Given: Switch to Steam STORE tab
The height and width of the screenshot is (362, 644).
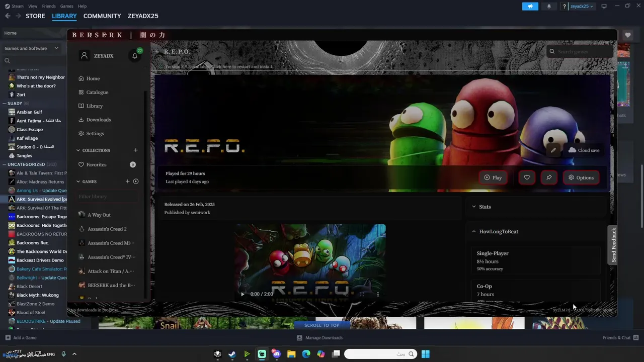Looking at the screenshot, I should [35, 16].
